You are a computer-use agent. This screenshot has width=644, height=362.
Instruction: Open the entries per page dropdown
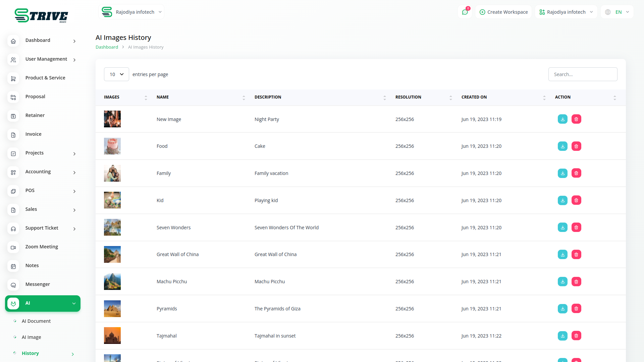coord(116,74)
